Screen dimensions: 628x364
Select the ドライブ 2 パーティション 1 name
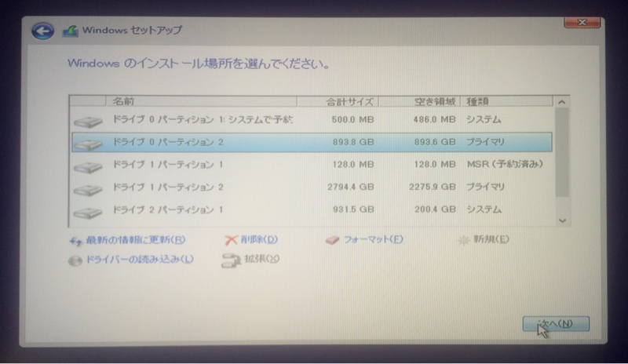click(168, 209)
